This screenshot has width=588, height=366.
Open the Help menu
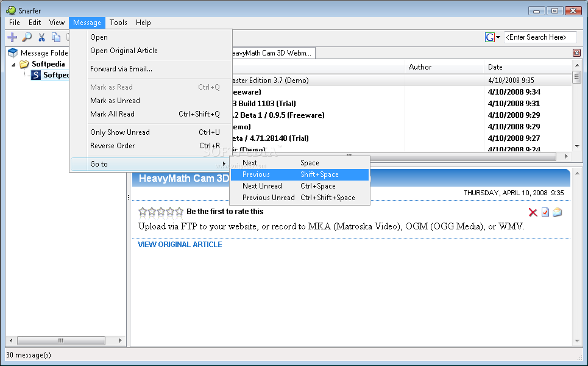click(x=143, y=23)
